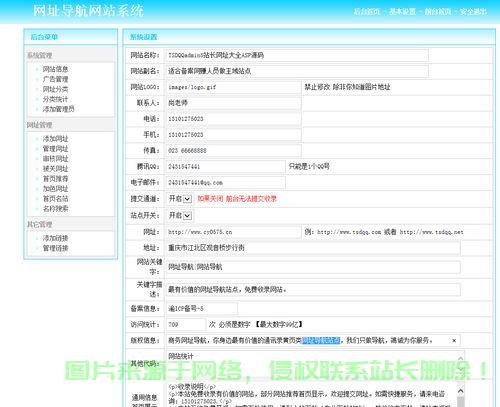Open 基本设置 link in header
500x407 pixels.
click(x=402, y=11)
